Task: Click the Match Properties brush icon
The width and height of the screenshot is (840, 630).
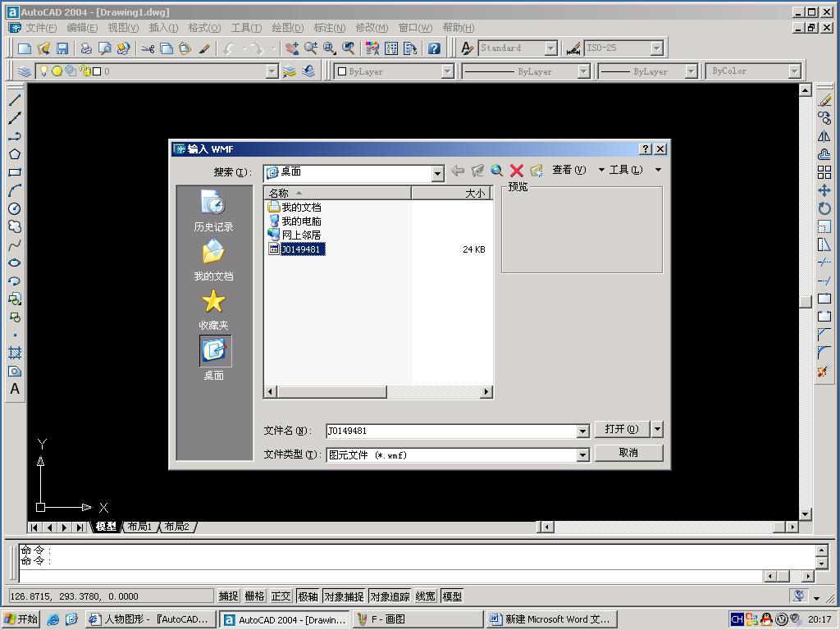Action: tap(203, 48)
